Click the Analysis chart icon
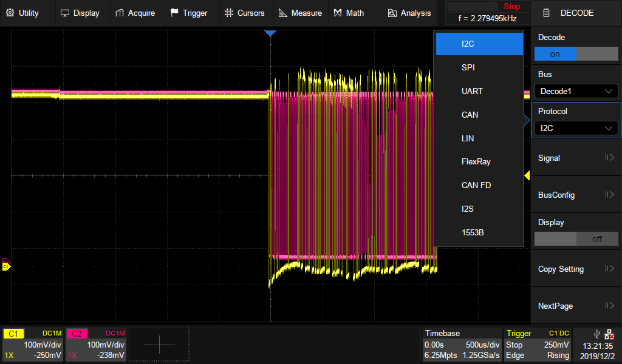622x364 pixels. tap(392, 13)
